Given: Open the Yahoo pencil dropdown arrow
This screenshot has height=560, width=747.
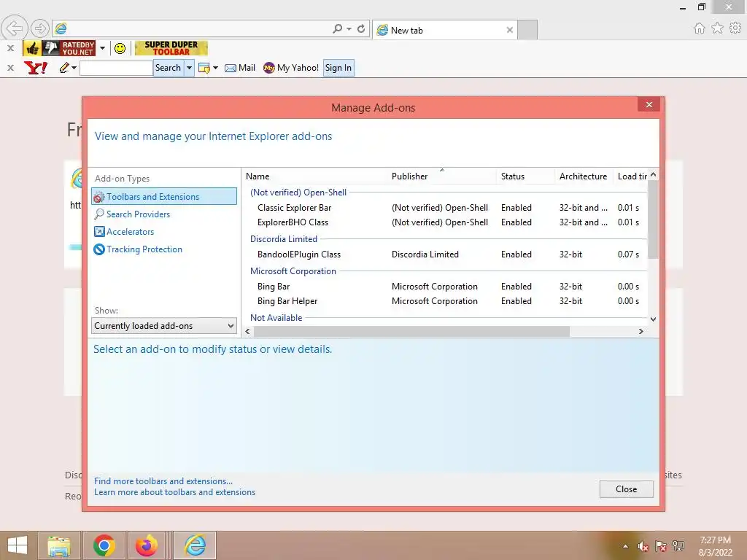Looking at the screenshot, I should (x=74, y=68).
